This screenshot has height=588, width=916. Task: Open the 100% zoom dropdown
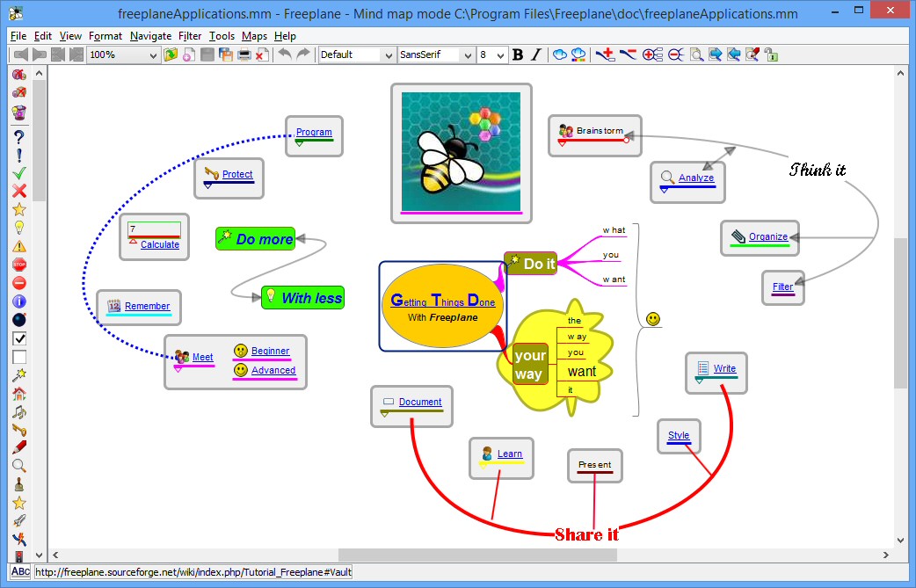tap(123, 54)
